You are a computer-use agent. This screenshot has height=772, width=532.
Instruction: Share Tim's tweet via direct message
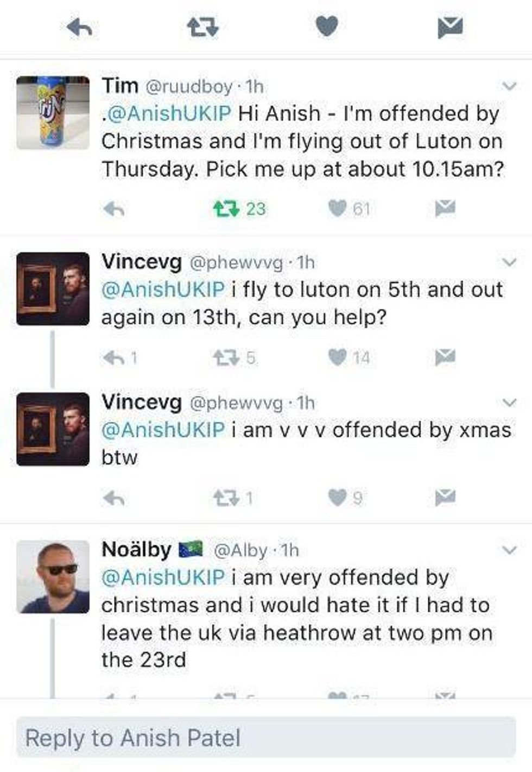point(445,208)
